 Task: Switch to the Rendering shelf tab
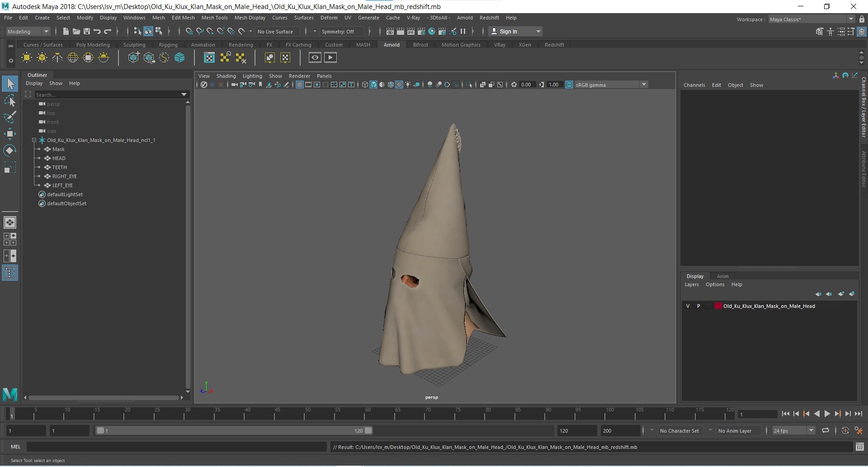point(241,45)
